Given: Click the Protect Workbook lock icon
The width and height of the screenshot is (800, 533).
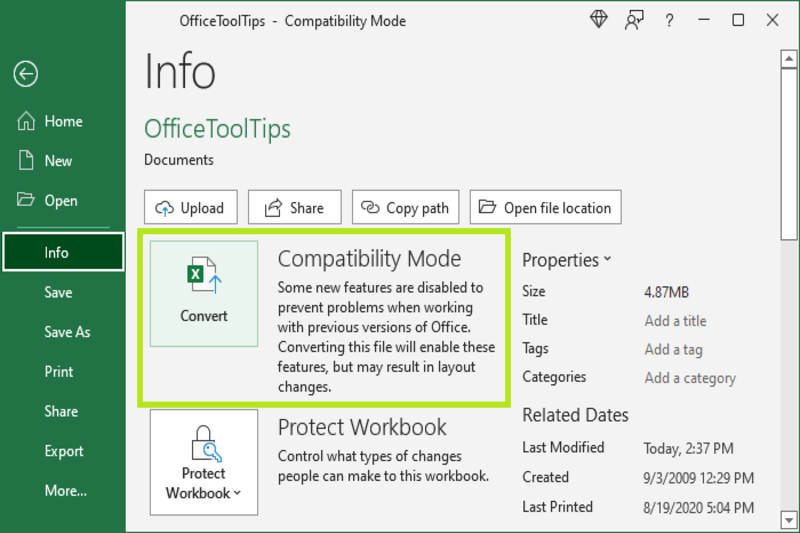Looking at the screenshot, I should tap(204, 443).
